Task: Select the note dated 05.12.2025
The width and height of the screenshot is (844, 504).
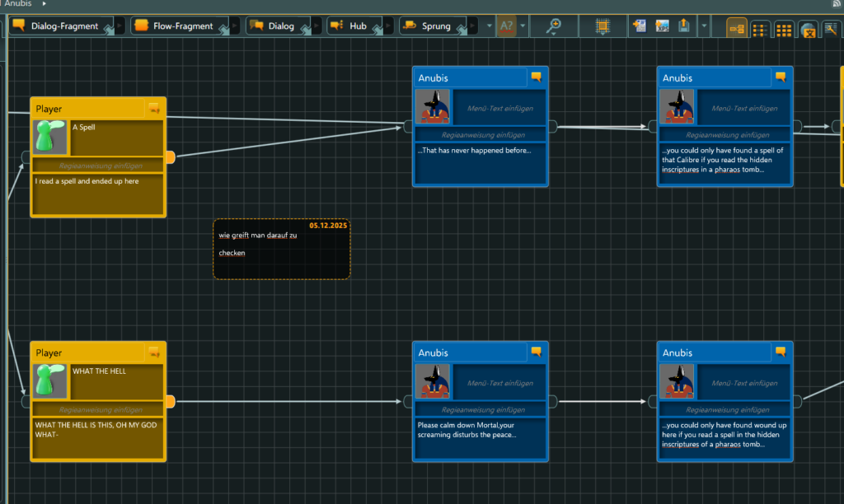Action: [281, 250]
